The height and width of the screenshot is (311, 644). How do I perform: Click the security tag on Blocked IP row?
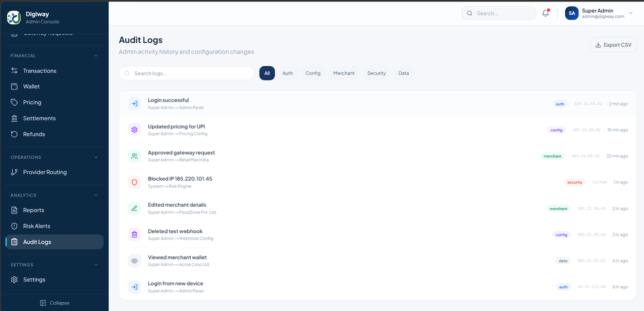pos(574,182)
